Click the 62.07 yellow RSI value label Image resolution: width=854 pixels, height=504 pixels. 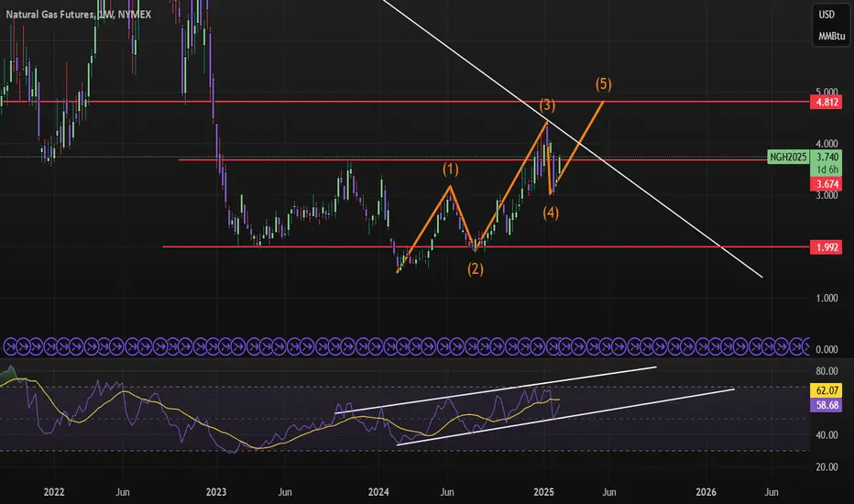click(827, 390)
